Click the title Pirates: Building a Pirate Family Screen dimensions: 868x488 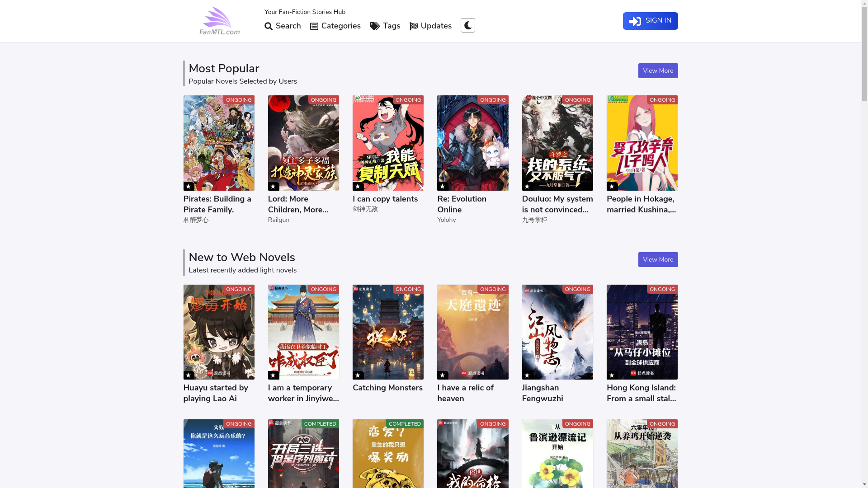click(x=217, y=204)
